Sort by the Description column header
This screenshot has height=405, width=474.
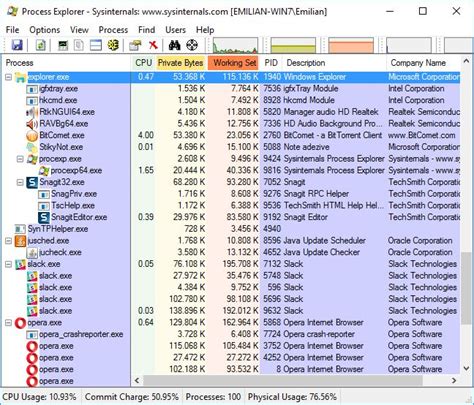pos(334,63)
